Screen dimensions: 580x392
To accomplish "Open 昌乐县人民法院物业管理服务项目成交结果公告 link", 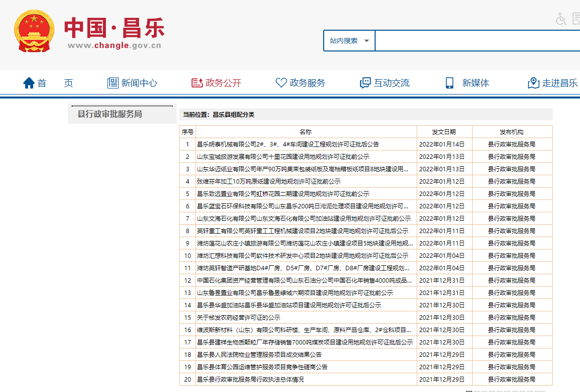I will pyautogui.click(x=259, y=355).
